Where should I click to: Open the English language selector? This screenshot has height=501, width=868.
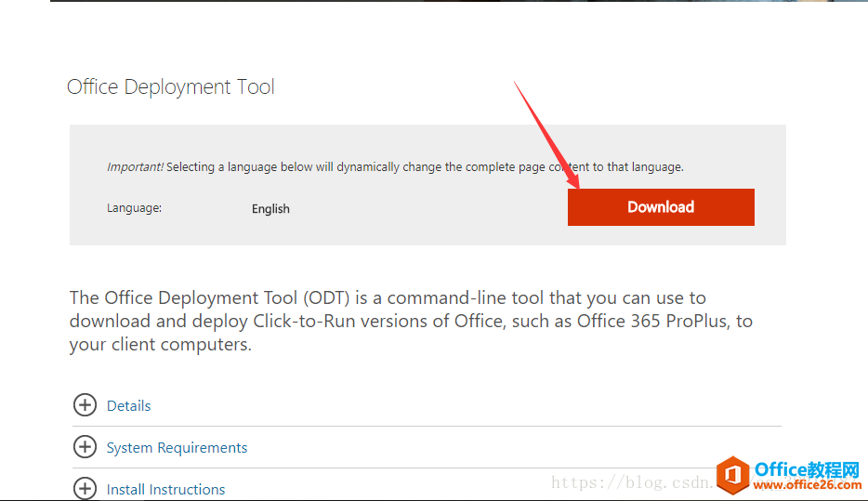pos(270,209)
